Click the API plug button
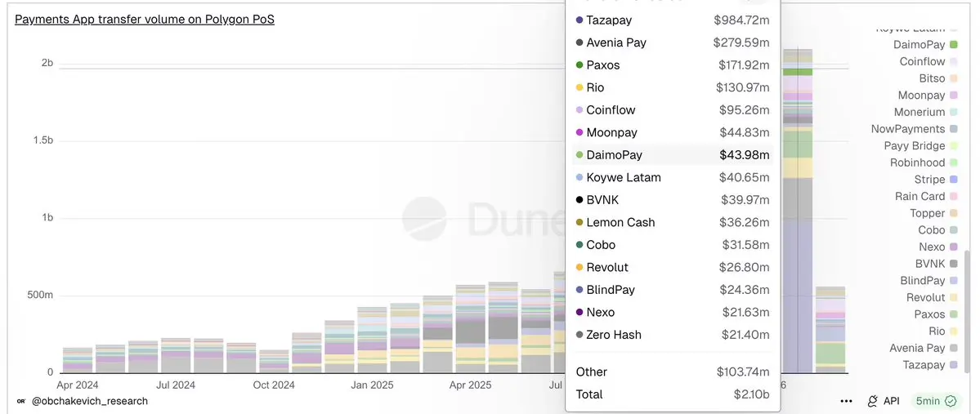The image size is (980, 414). point(883,401)
